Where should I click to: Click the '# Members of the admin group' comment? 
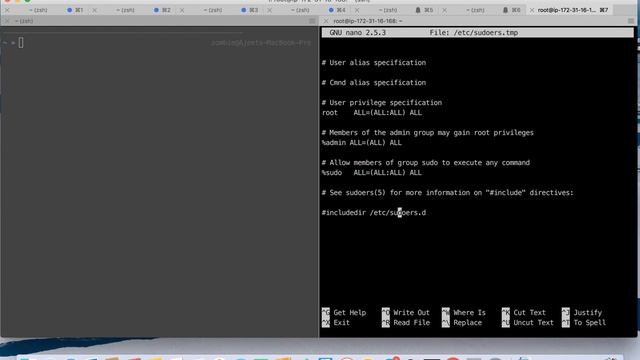tap(427, 133)
